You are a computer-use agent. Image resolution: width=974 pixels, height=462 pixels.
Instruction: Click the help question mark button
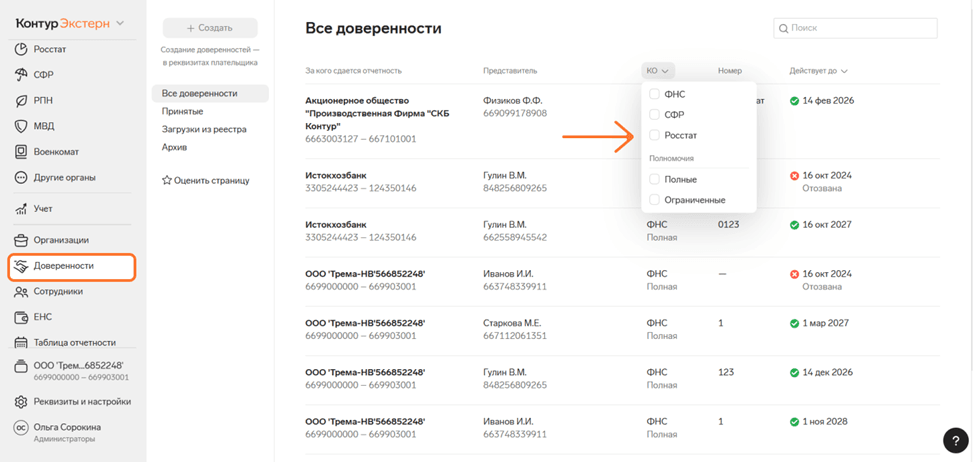955,440
